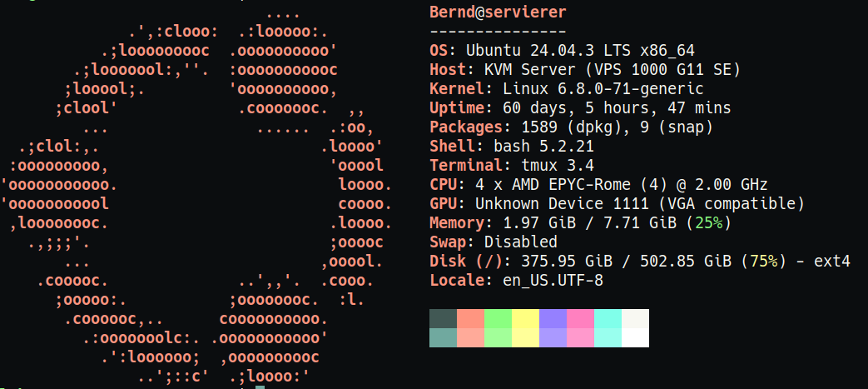
Task: Click the purple swatch in top row
Action: coord(553,318)
